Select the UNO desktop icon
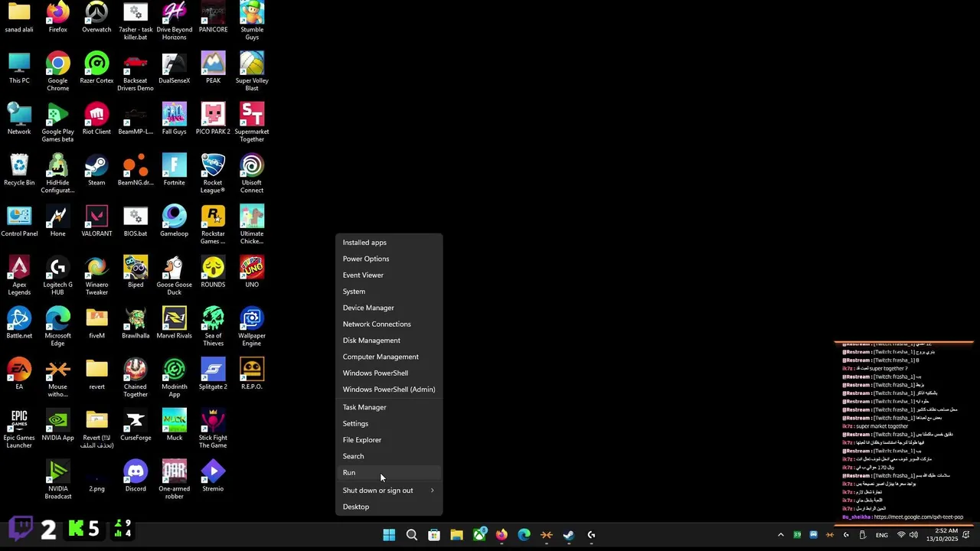The height and width of the screenshot is (551, 980). (x=252, y=272)
